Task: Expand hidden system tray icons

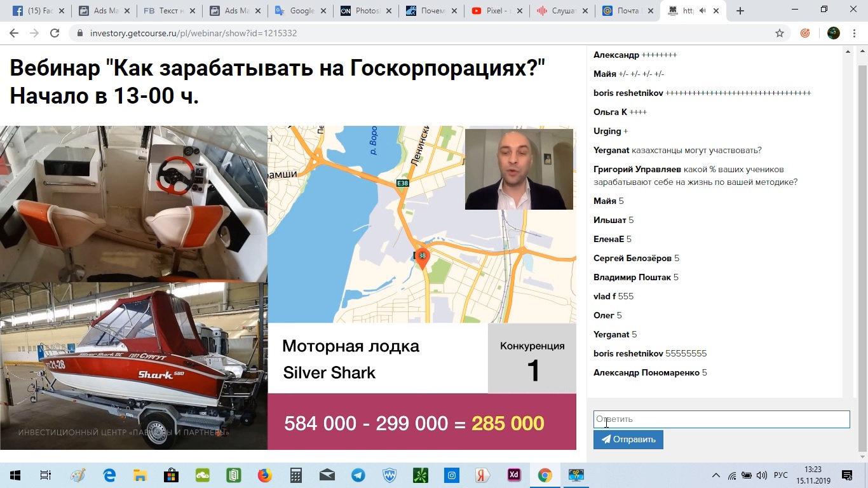Action: 715,475
